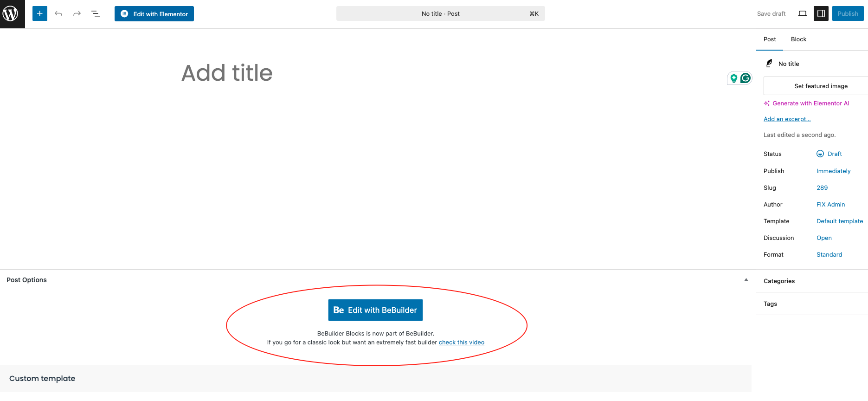Click Edit with Elementor button
The height and width of the screenshot is (401, 868).
pyautogui.click(x=154, y=14)
